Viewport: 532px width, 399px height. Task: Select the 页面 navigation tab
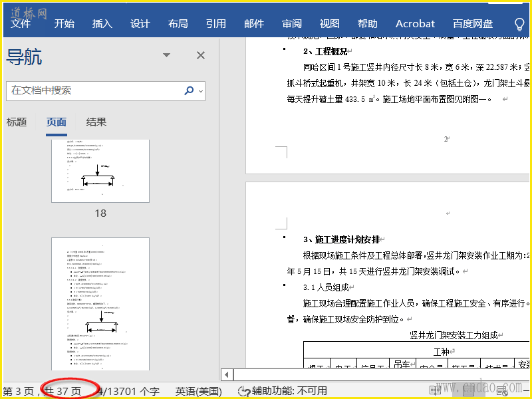pos(57,122)
